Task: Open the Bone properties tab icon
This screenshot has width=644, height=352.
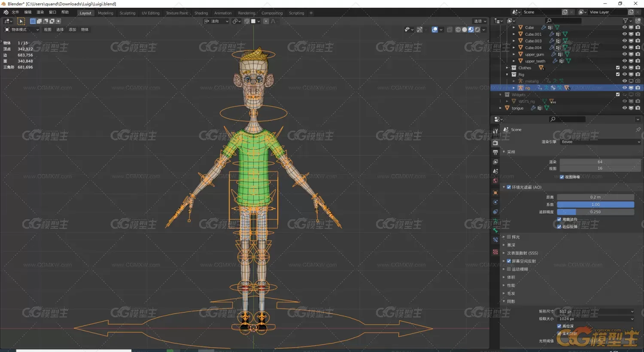Action: (495, 230)
